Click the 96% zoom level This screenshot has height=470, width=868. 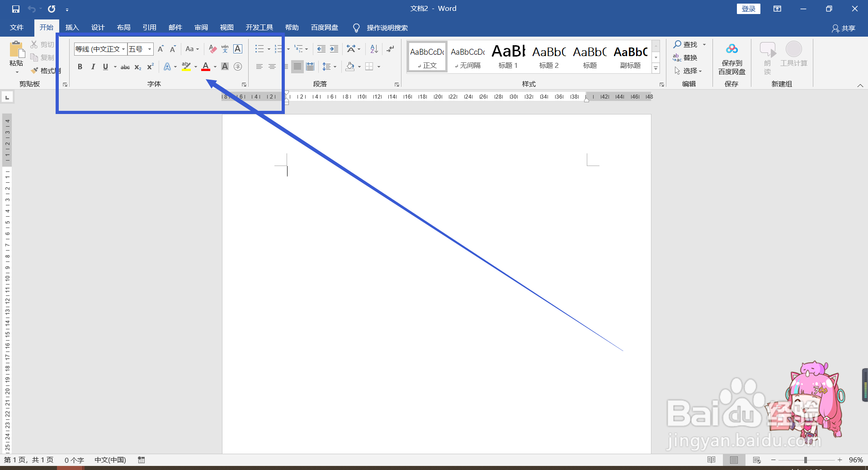856,460
